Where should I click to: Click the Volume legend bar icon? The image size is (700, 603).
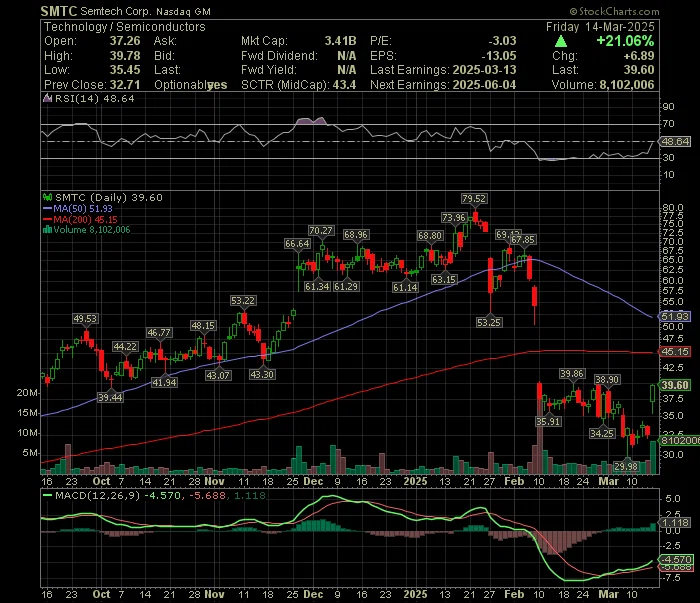[47, 230]
